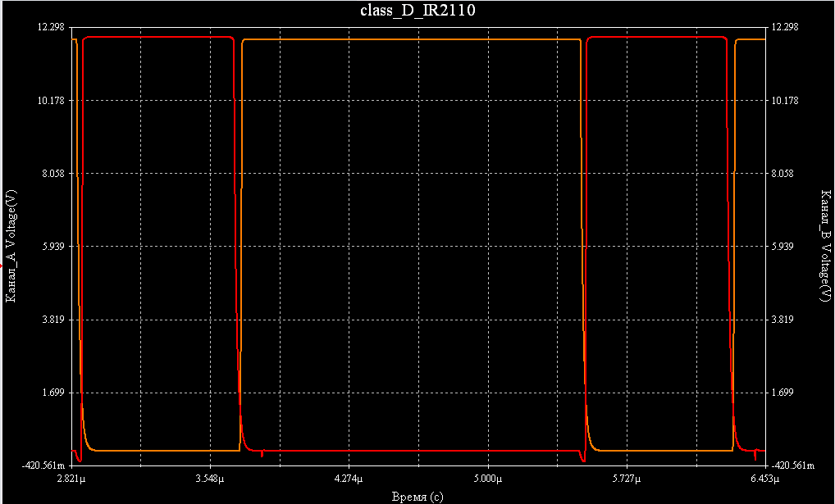Select left axis value 1.699
This screenshot has height=504, width=835.
click(x=52, y=393)
